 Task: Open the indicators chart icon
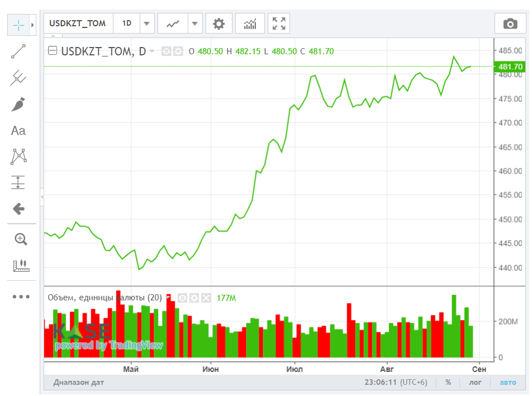tap(250, 23)
